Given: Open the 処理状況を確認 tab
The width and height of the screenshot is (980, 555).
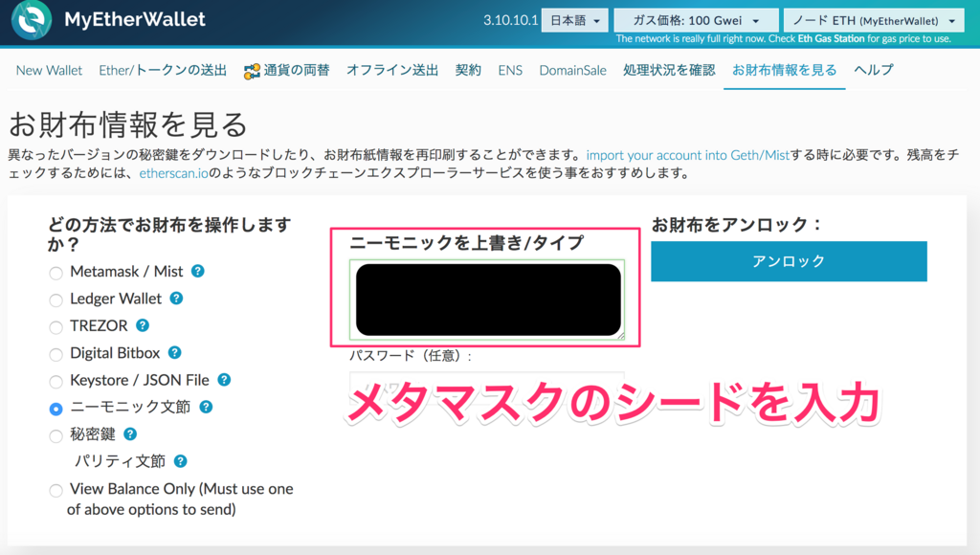Looking at the screenshot, I should tap(669, 70).
